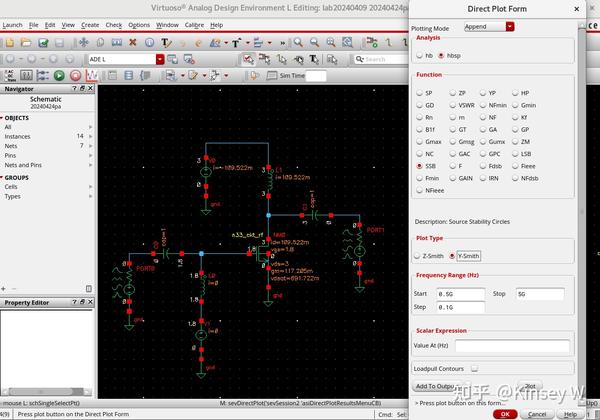Click the Navigator horizontal scrollbar
The image size is (600, 420).
click(x=46, y=392)
